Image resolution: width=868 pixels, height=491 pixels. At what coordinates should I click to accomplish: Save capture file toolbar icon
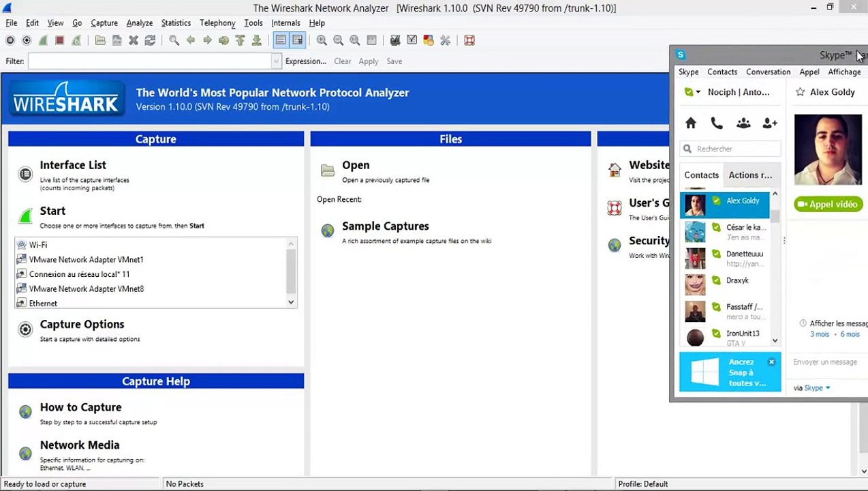(x=117, y=40)
